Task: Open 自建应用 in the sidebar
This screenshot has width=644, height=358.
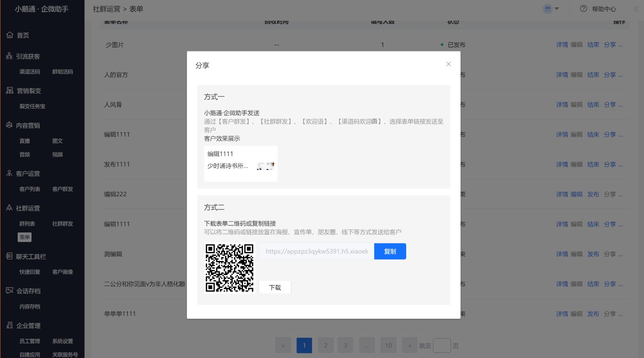Action: point(30,355)
